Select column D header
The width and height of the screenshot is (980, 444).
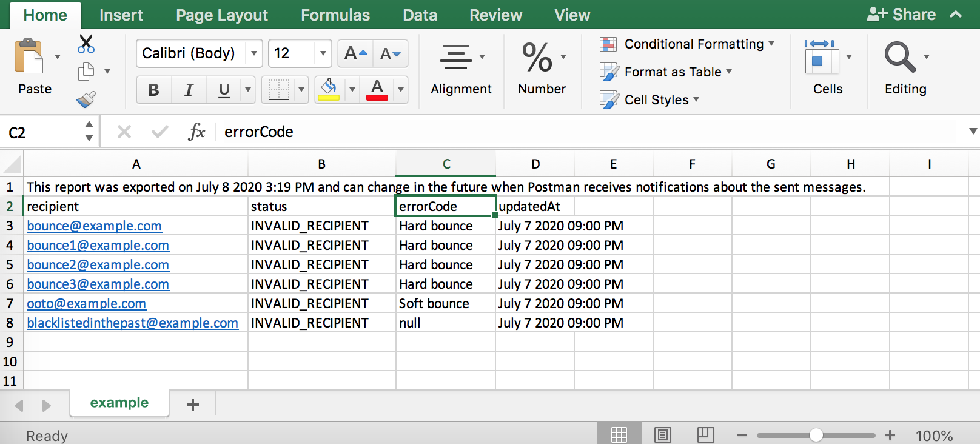click(535, 164)
